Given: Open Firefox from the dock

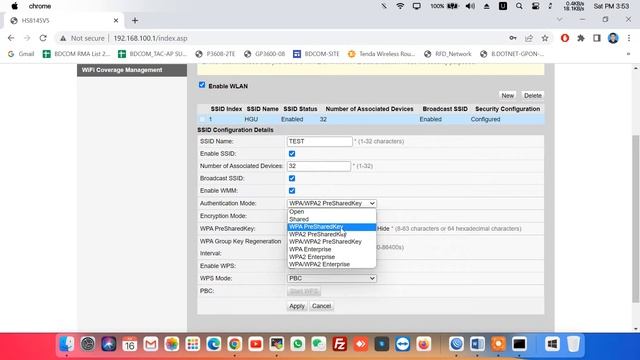Looking at the screenshot, I should [x=424, y=344].
